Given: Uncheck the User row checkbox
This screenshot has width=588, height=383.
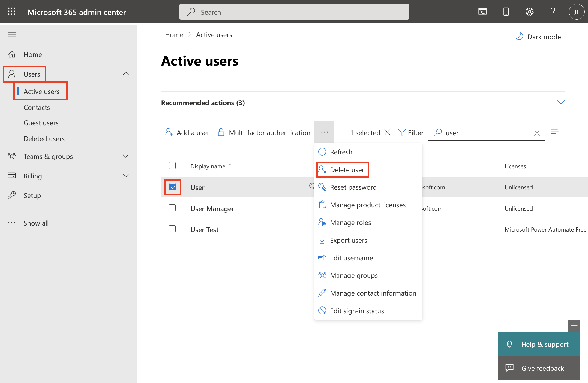Looking at the screenshot, I should pos(173,187).
